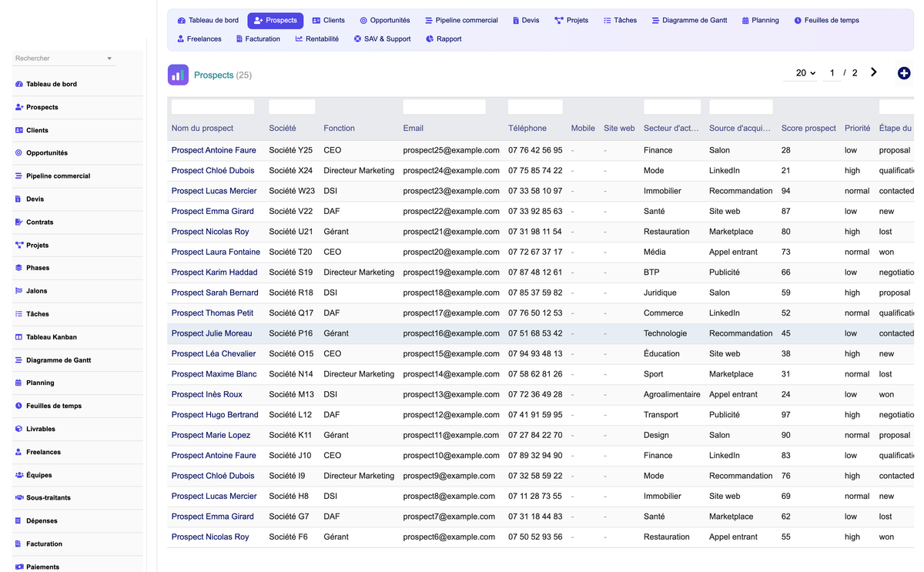Click the Tableau de bord sidebar icon

coord(19,84)
